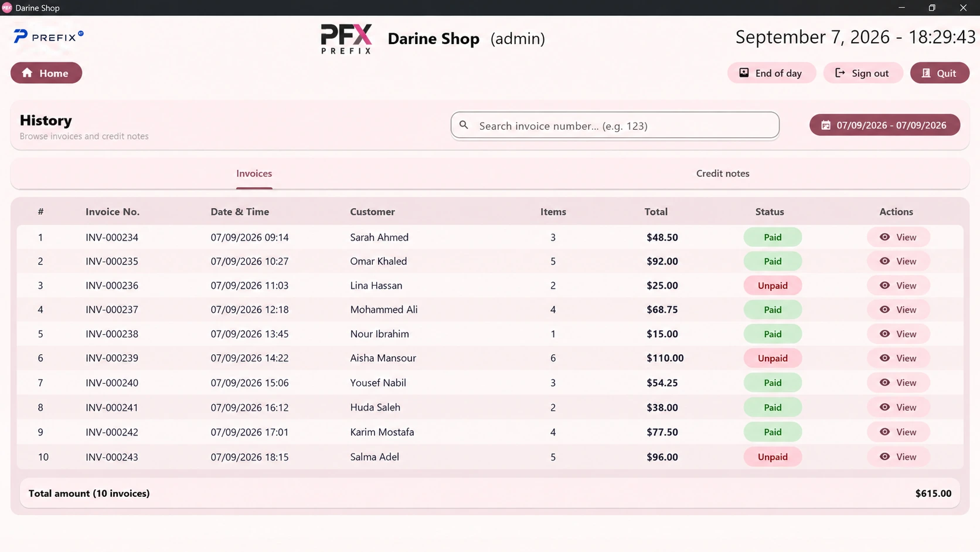The width and height of the screenshot is (980, 552).
Task: Quit the Darine Shop application
Action: 940,73
